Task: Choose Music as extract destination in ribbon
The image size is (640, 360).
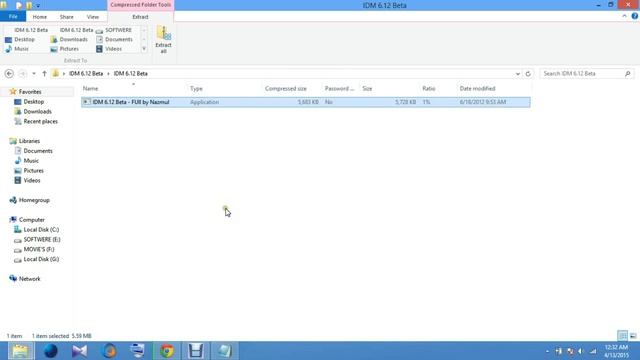Action: (17, 49)
